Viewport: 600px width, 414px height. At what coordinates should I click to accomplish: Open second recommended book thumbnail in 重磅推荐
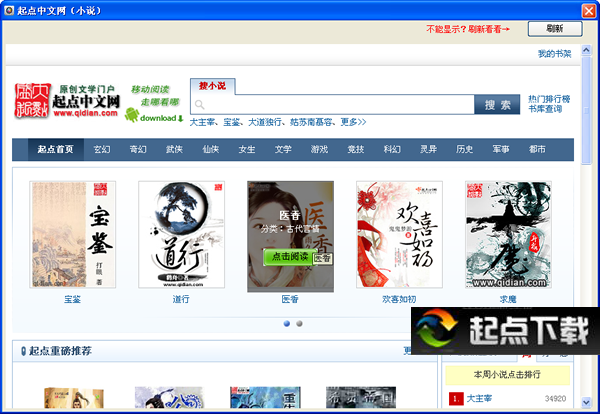tap(169, 398)
